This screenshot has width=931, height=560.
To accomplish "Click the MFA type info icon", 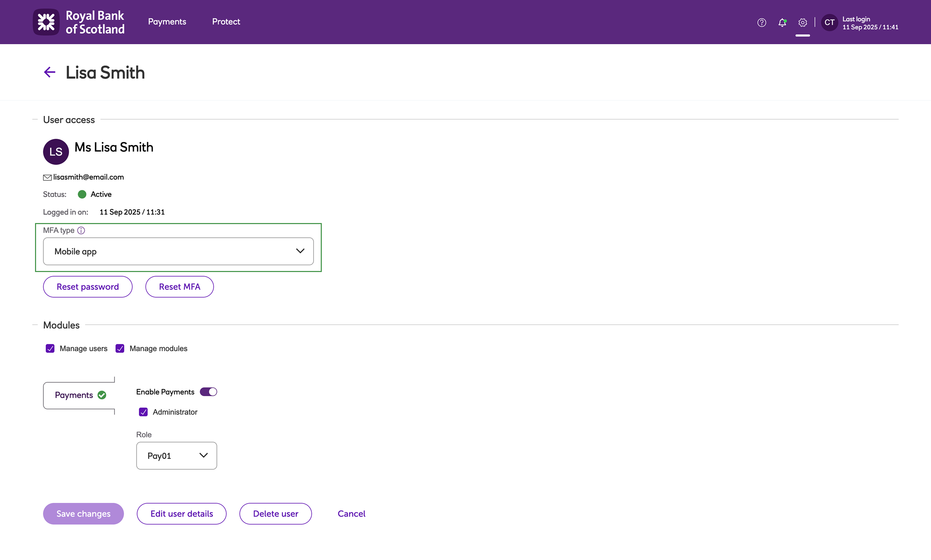I will pyautogui.click(x=81, y=230).
